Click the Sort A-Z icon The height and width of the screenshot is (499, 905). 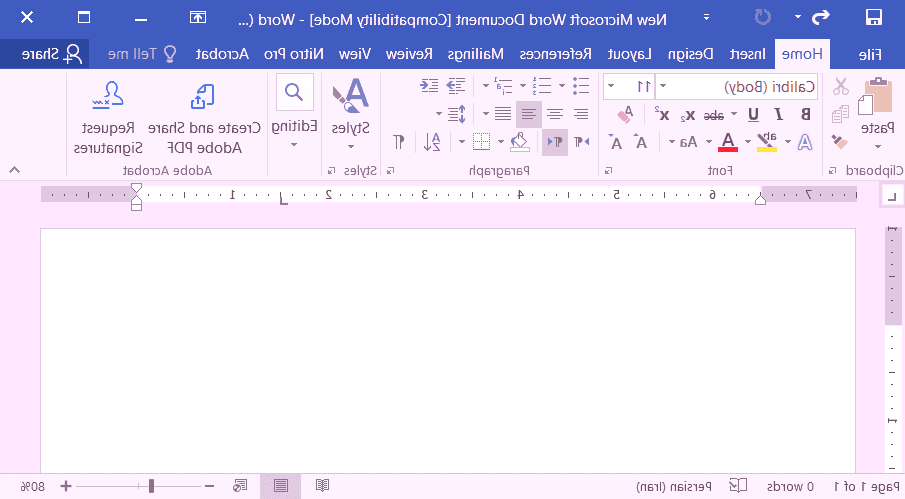tap(432, 141)
